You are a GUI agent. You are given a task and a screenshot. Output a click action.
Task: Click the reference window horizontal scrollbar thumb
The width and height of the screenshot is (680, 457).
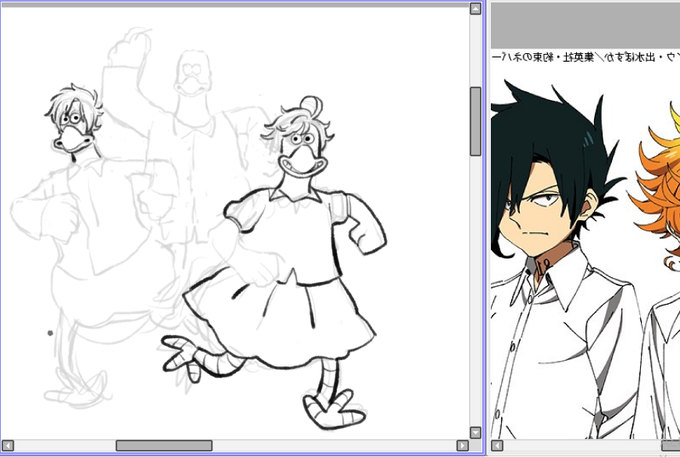coord(670,446)
